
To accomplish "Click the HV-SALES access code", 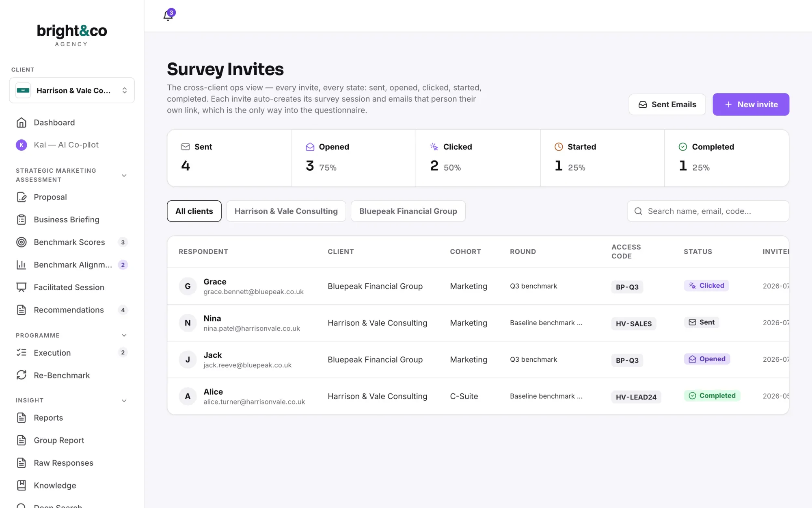I will pos(633,324).
